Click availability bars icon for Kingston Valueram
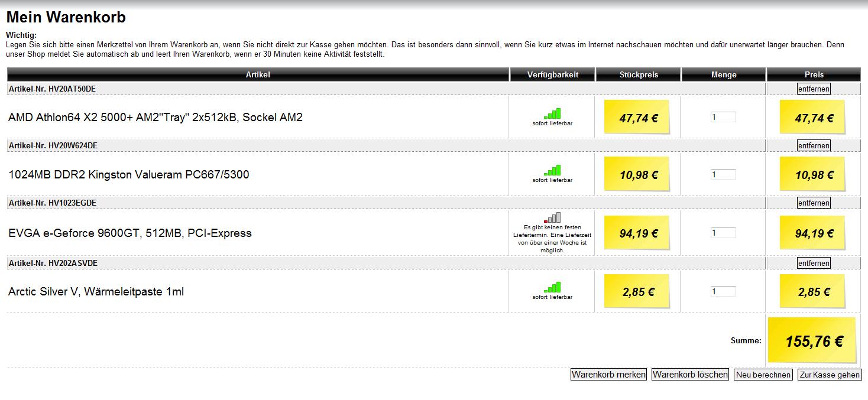Viewport: 868px width, 400px height. tap(552, 170)
